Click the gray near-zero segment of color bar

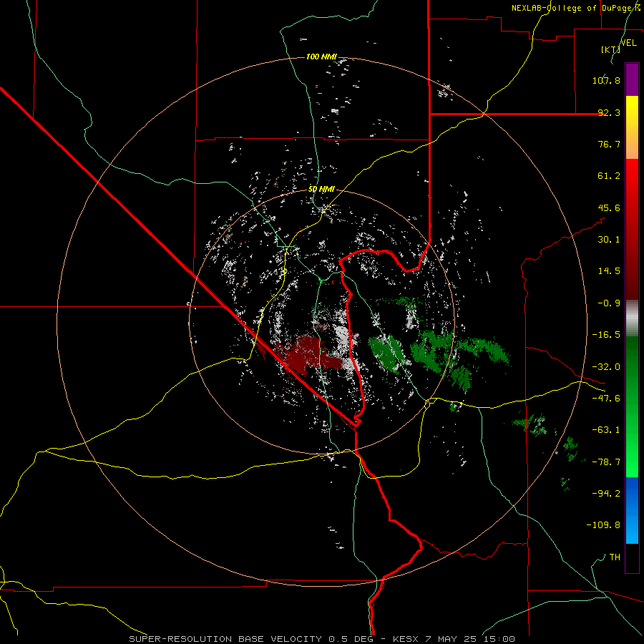tap(632, 318)
